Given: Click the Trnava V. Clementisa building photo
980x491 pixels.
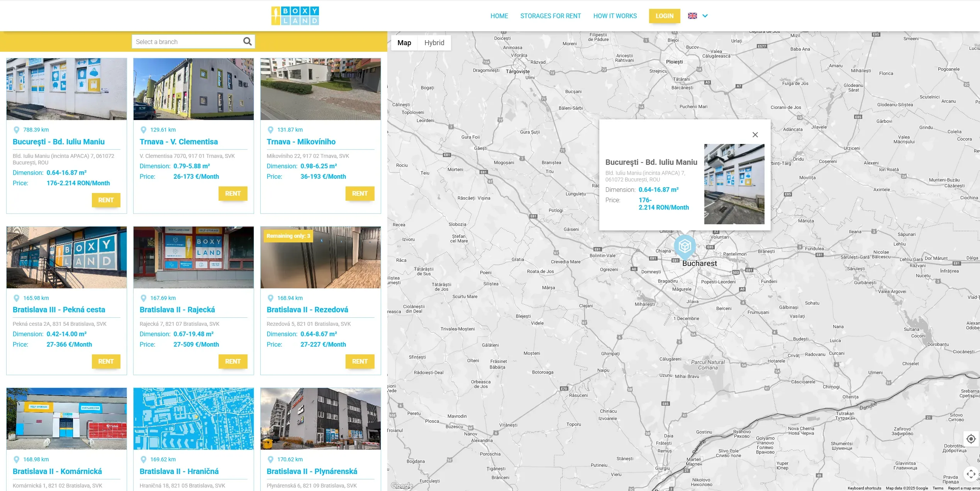Looking at the screenshot, I should click(x=193, y=89).
